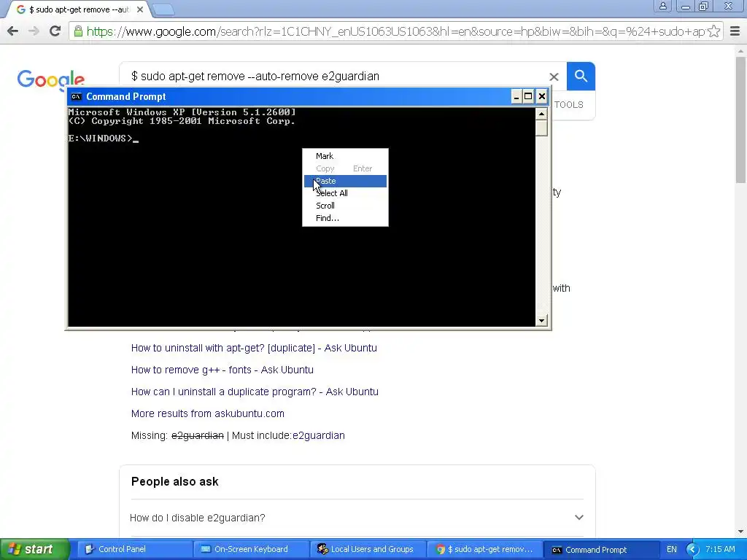Click Command Prompt scrollbar down arrow
Viewport: 747px width, 560px height.
[541, 321]
